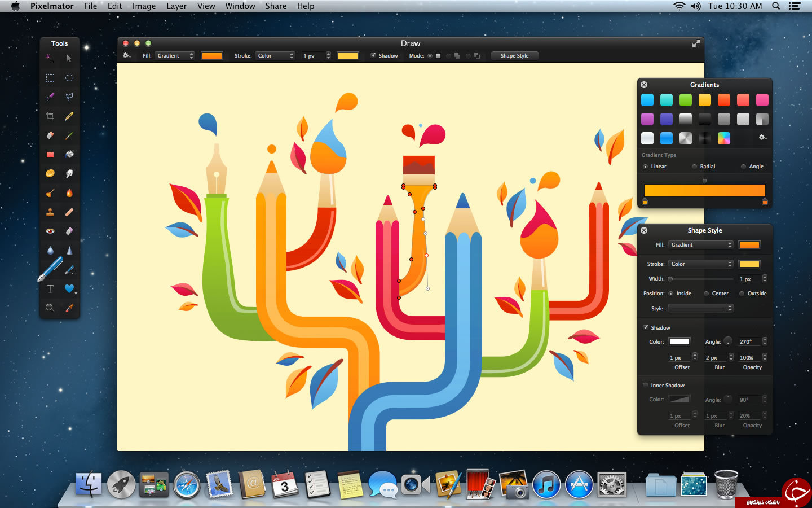
Task: Choose the Paint Bucket tool
Action: tap(69, 154)
